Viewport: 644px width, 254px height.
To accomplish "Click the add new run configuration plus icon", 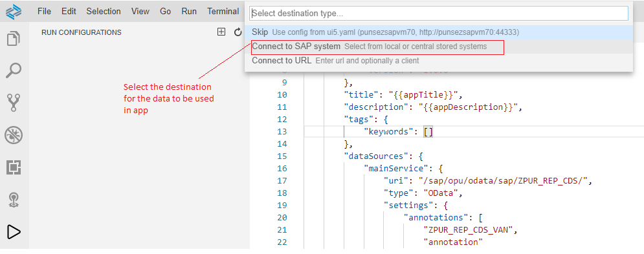I will (221, 32).
